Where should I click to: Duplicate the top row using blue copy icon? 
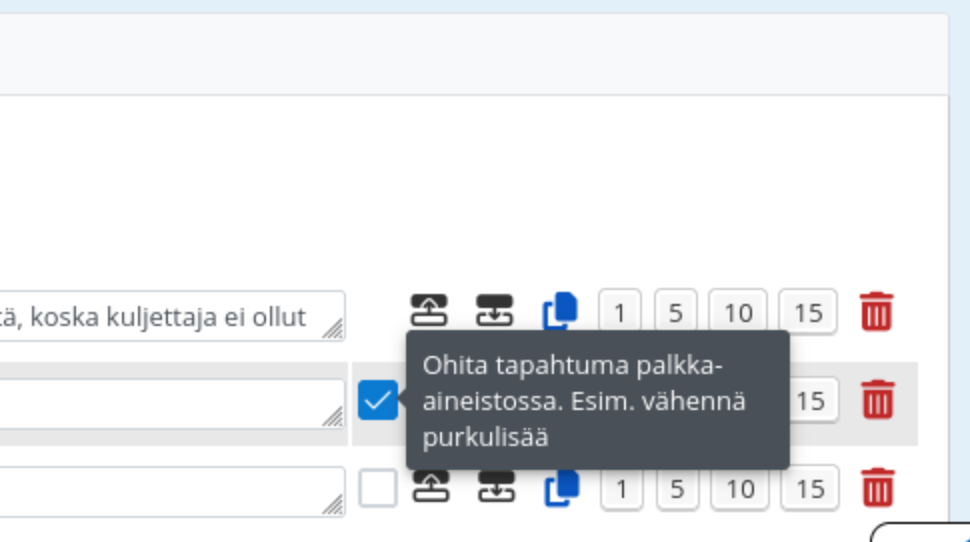[x=560, y=311]
